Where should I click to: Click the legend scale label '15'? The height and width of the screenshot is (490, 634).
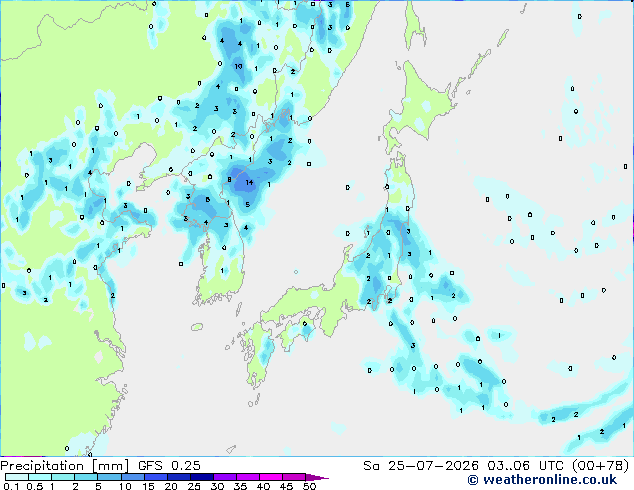(x=148, y=486)
